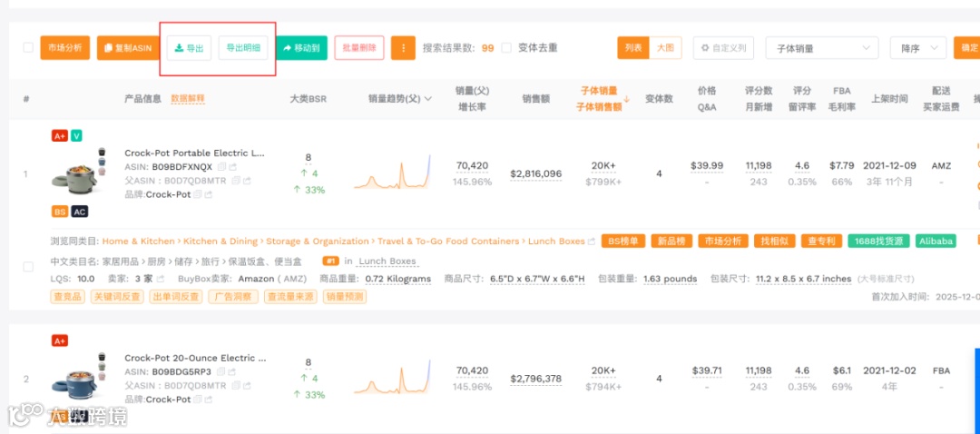The image size is (980, 434).
Task: Open brand link icon in Portable Electric row
Action: (208, 194)
